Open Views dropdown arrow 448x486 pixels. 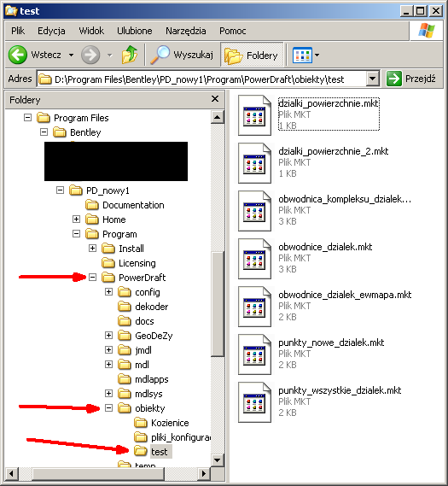point(317,56)
